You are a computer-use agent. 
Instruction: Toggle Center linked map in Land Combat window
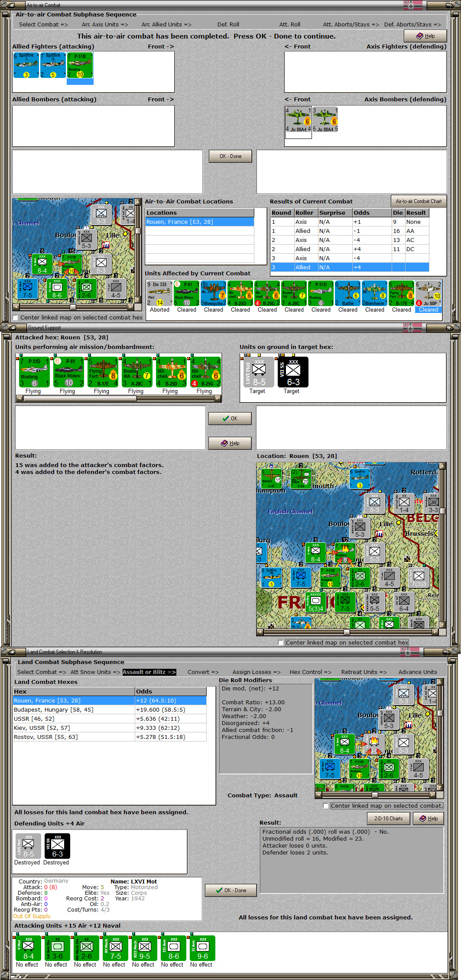coord(326,806)
